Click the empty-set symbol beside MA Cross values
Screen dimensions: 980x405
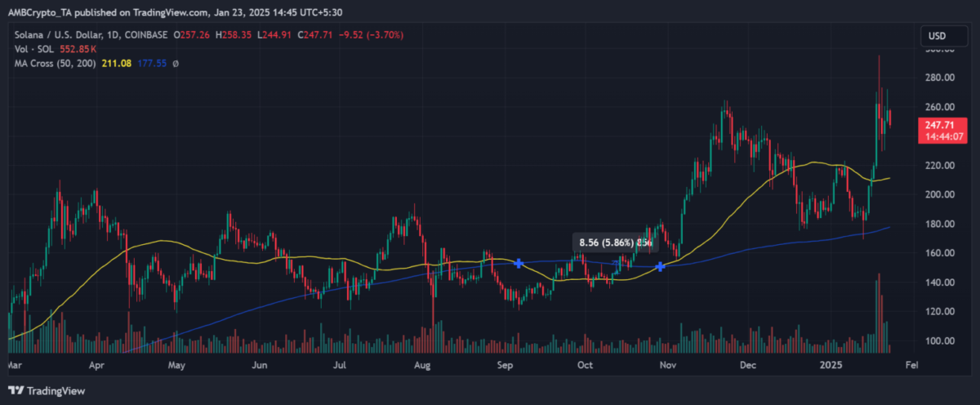point(176,63)
